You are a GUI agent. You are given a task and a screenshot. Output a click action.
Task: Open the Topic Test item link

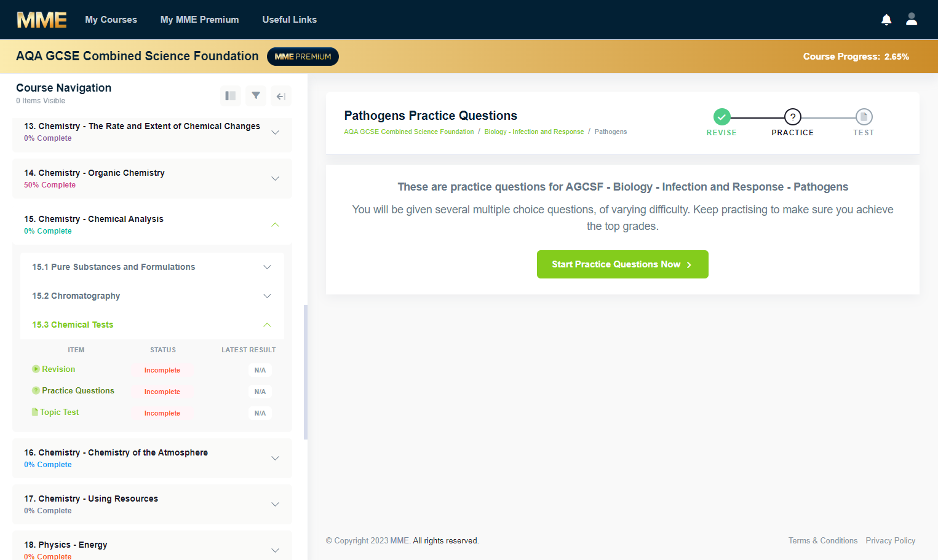[60, 412]
